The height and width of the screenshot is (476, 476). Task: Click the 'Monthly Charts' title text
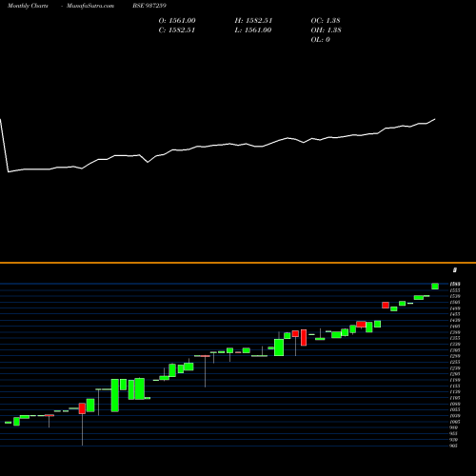pos(28,6)
